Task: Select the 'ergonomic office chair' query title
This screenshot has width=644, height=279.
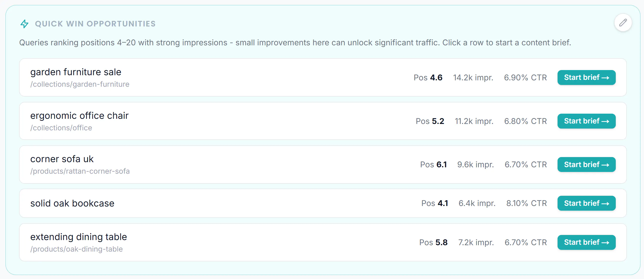Action: pyautogui.click(x=79, y=116)
